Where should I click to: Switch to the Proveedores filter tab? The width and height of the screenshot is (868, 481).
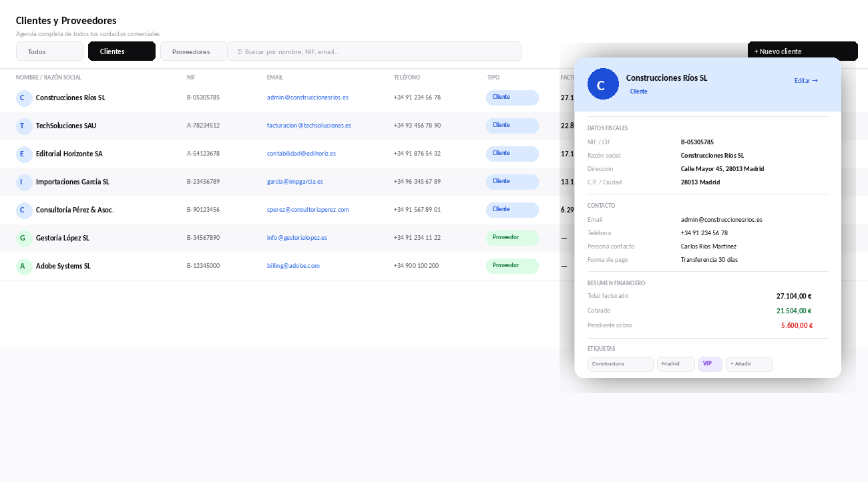194,51
